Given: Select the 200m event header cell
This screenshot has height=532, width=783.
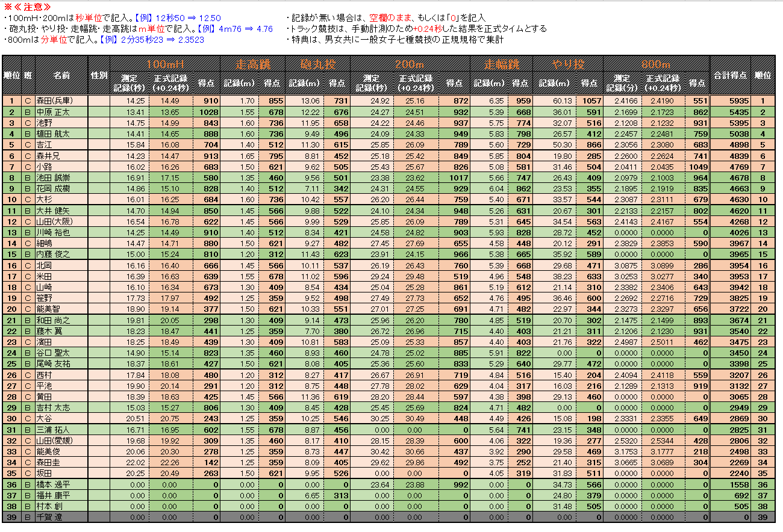Looking at the screenshot, I should pyautogui.click(x=410, y=64).
